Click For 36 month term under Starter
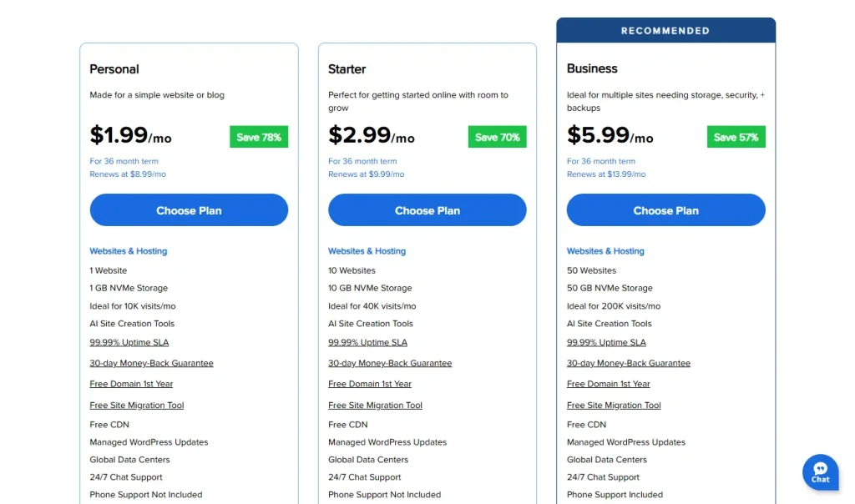The width and height of the screenshot is (855, 504). pos(362,161)
